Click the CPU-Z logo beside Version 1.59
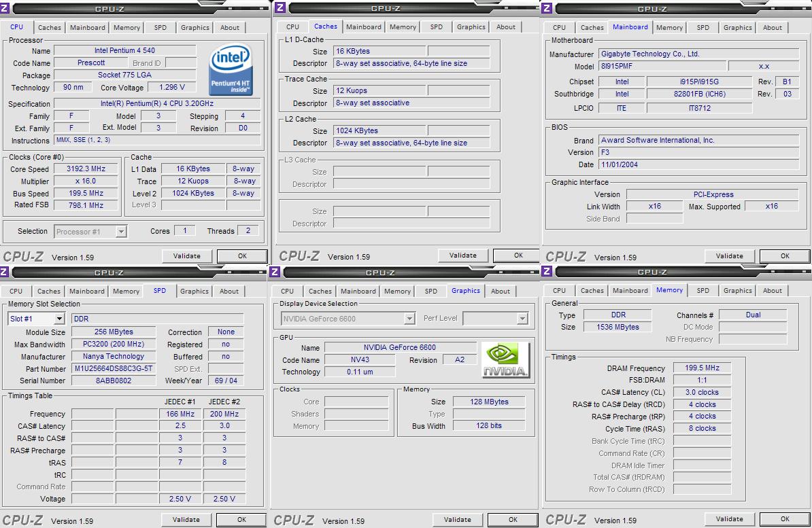The height and width of the screenshot is (528, 812). [23, 256]
